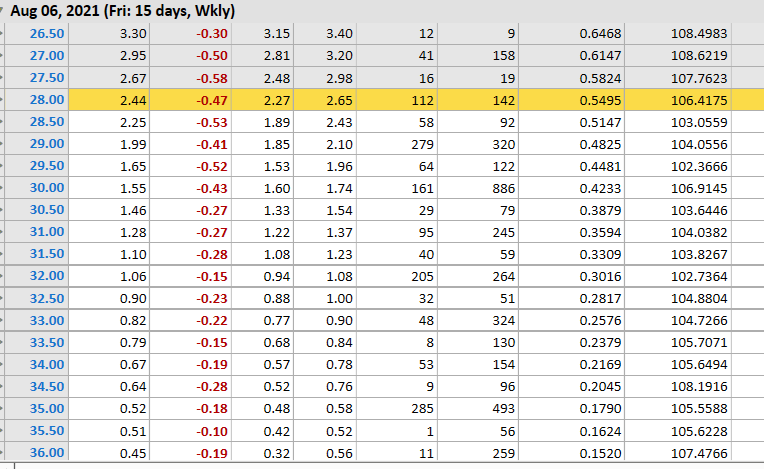Click open interest 324 in 33.00 row
Viewport: 764px width, 469px height.
click(504, 320)
